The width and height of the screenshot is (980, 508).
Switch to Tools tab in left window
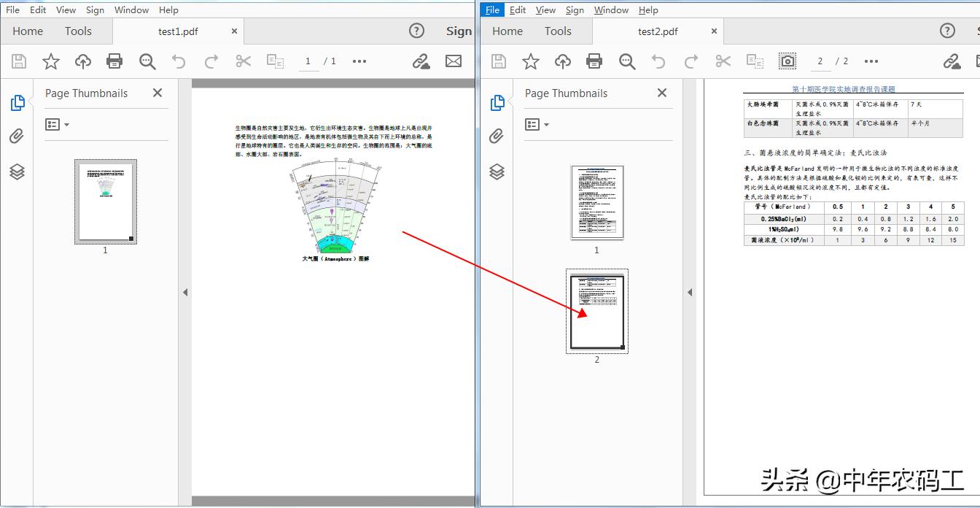pyautogui.click(x=78, y=31)
